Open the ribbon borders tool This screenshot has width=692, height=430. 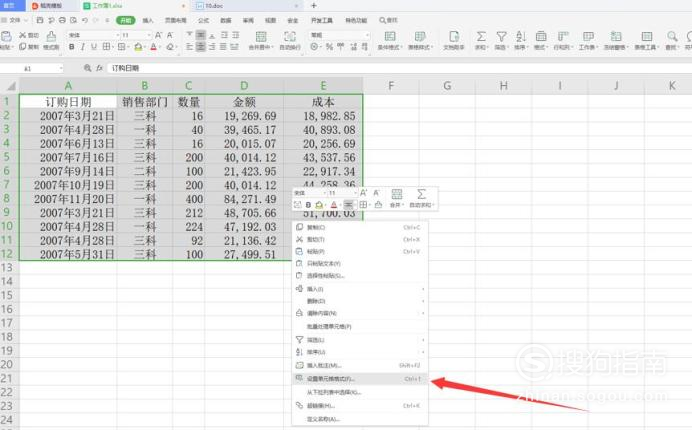click(x=106, y=47)
